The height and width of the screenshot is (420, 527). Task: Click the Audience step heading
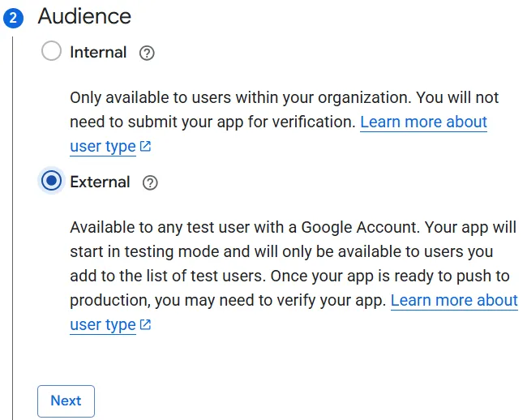[84, 16]
